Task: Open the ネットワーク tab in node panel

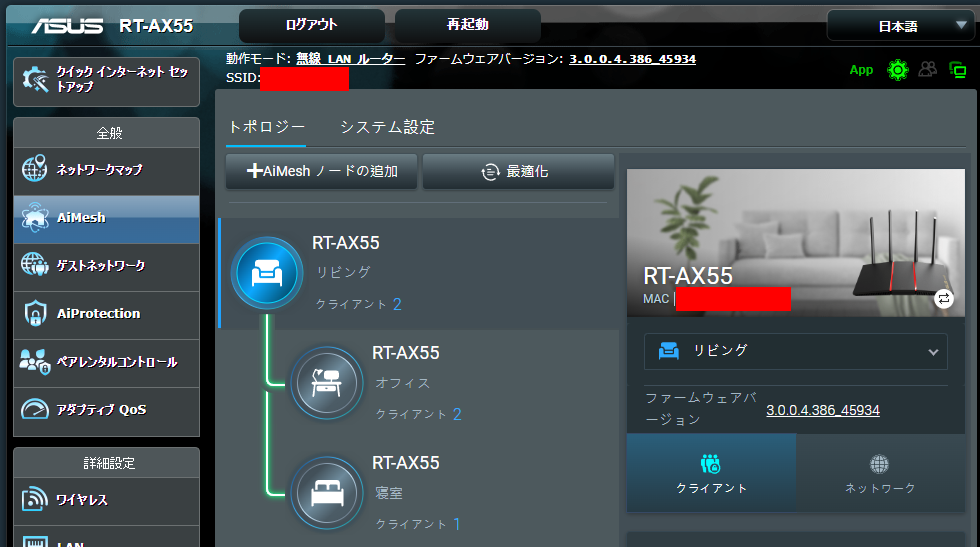Action: point(880,473)
